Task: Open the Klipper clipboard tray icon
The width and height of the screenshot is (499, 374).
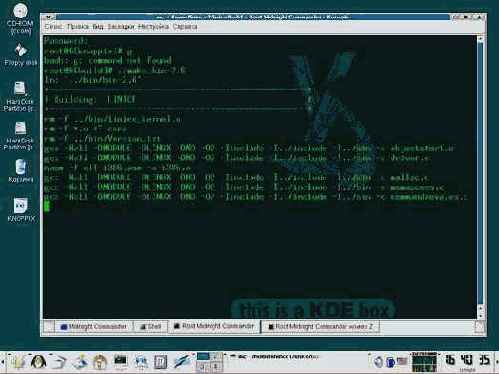Action: coord(390,362)
